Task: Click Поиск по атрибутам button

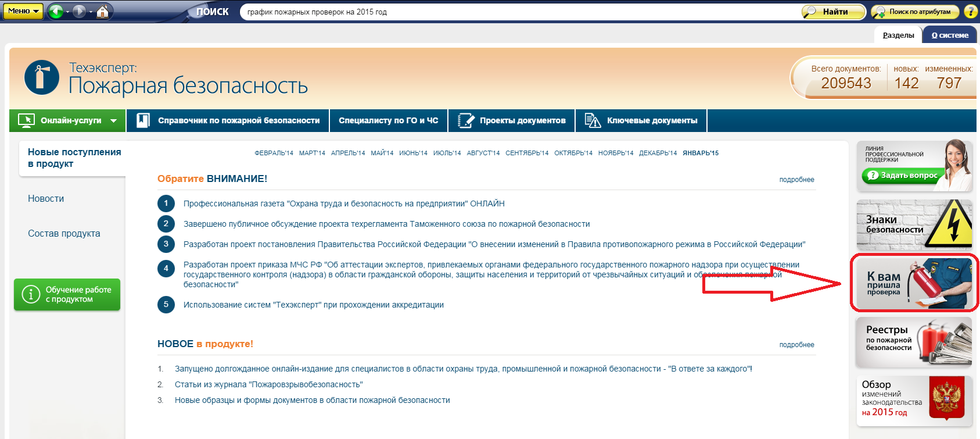Action: (913, 12)
